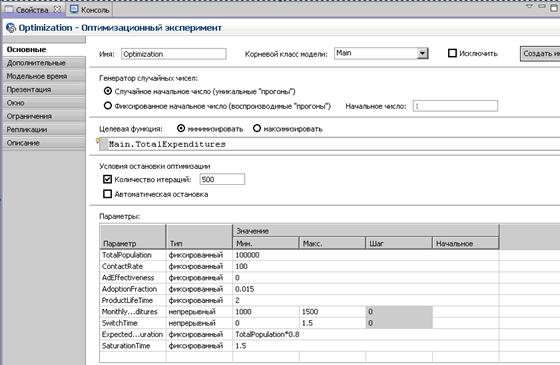Screen dimensions: 560x365
Task: Click the Начальное число input field
Action: (x=455, y=106)
